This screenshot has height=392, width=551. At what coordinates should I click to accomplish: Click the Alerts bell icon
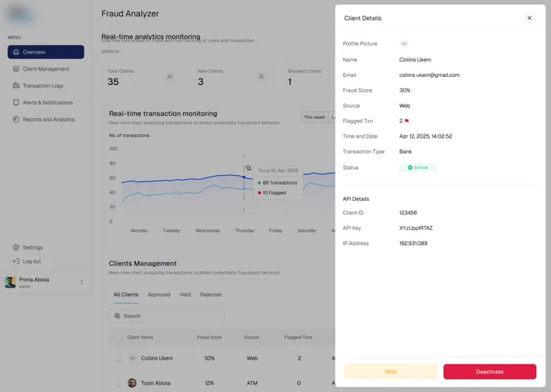(x=16, y=102)
